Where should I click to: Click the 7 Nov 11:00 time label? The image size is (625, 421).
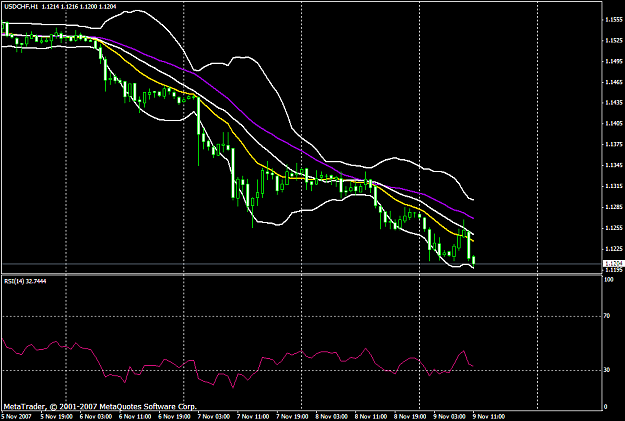pyautogui.click(x=253, y=417)
